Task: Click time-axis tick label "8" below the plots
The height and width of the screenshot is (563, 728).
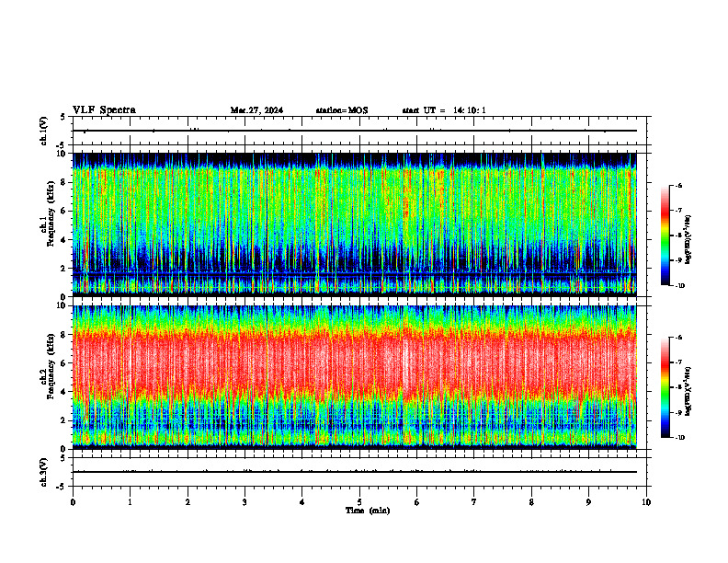Action: point(531,502)
